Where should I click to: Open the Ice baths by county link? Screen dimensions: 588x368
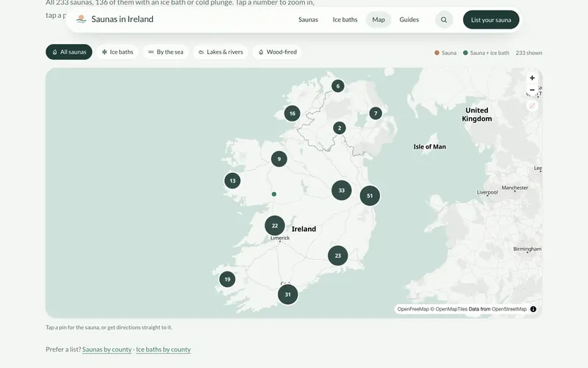(x=163, y=349)
